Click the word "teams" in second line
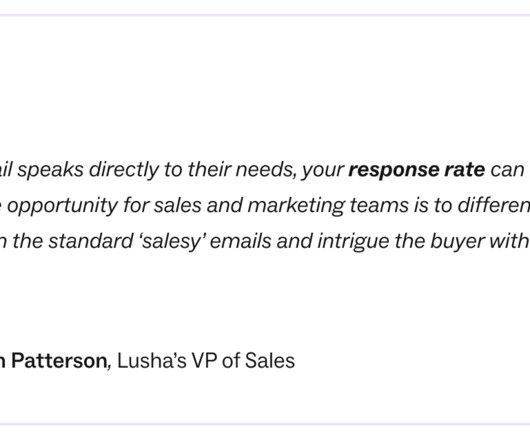The height and width of the screenshot is (442, 530). point(379,205)
